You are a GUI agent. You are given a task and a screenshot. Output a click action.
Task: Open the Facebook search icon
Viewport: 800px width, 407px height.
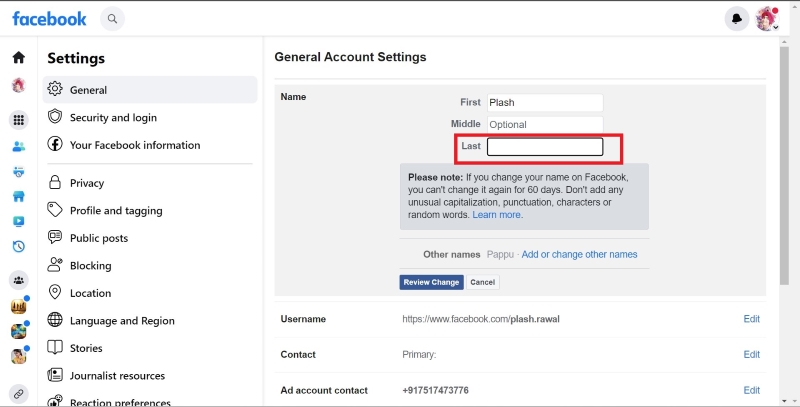[112, 19]
